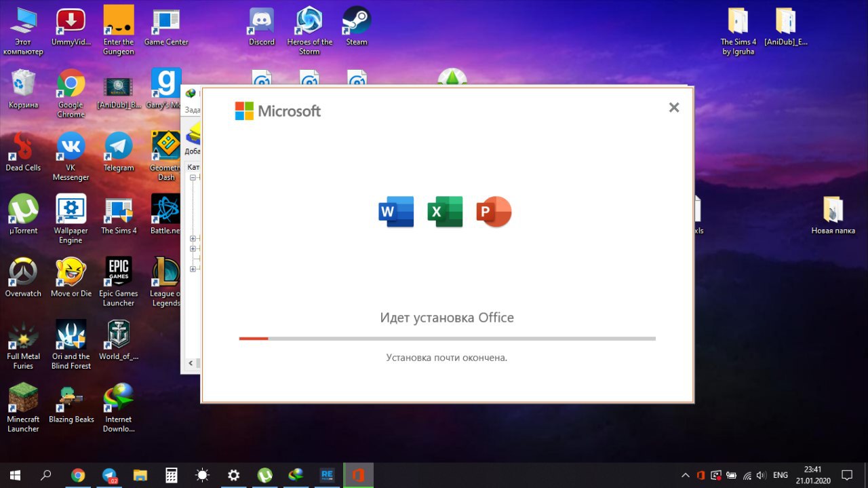
Task: Switch the ENG input language indicator
Action: click(781, 475)
